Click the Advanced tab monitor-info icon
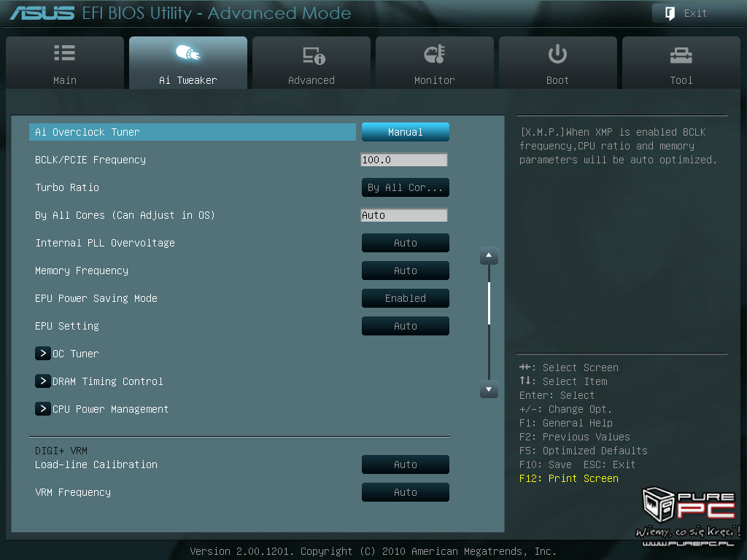Screen dimensions: 747x560 pyautogui.click(x=314, y=55)
